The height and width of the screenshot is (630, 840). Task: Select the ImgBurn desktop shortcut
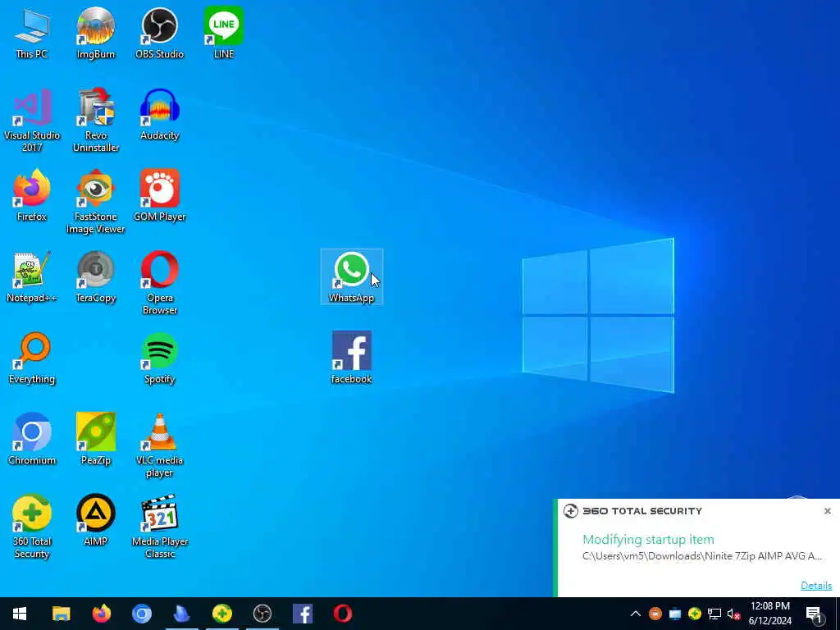(95, 33)
